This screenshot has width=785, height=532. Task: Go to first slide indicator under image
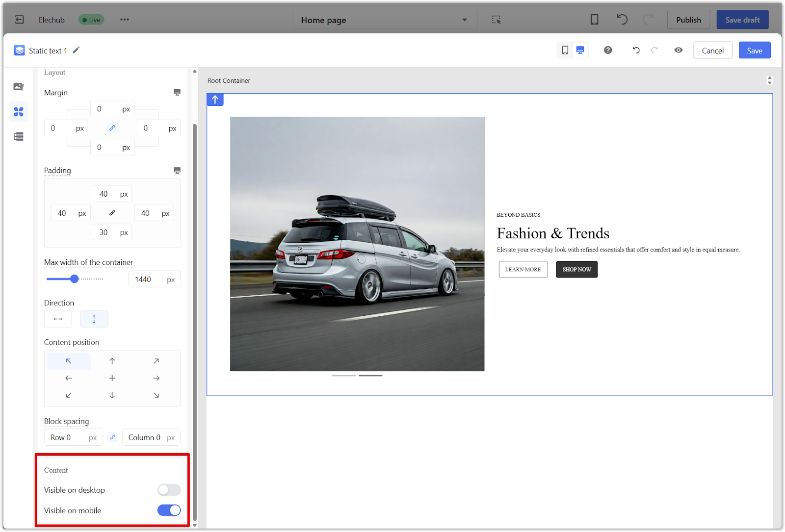click(344, 376)
